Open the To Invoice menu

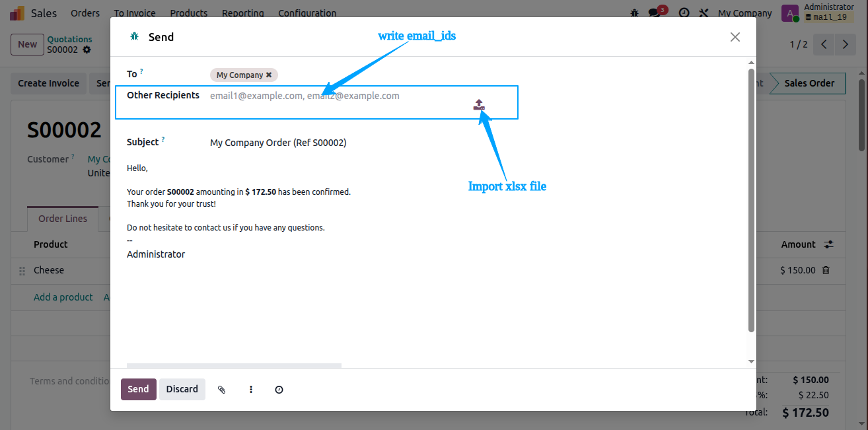pyautogui.click(x=135, y=13)
